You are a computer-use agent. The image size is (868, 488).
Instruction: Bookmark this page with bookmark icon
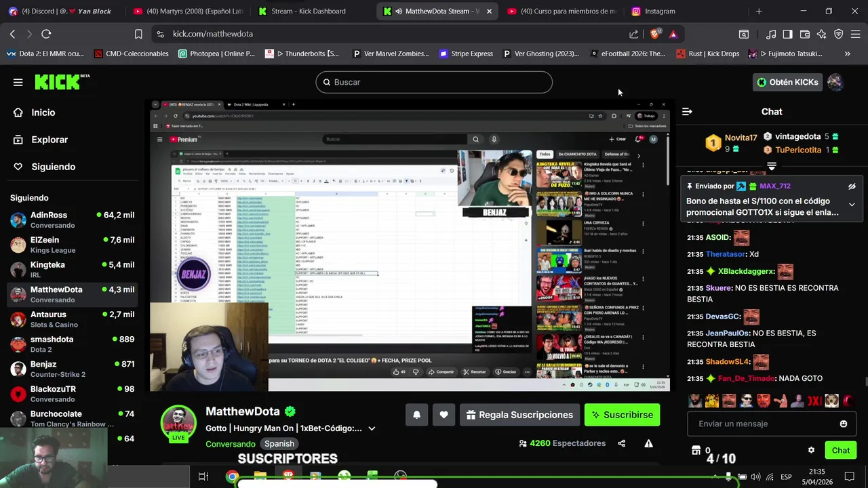[138, 34]
